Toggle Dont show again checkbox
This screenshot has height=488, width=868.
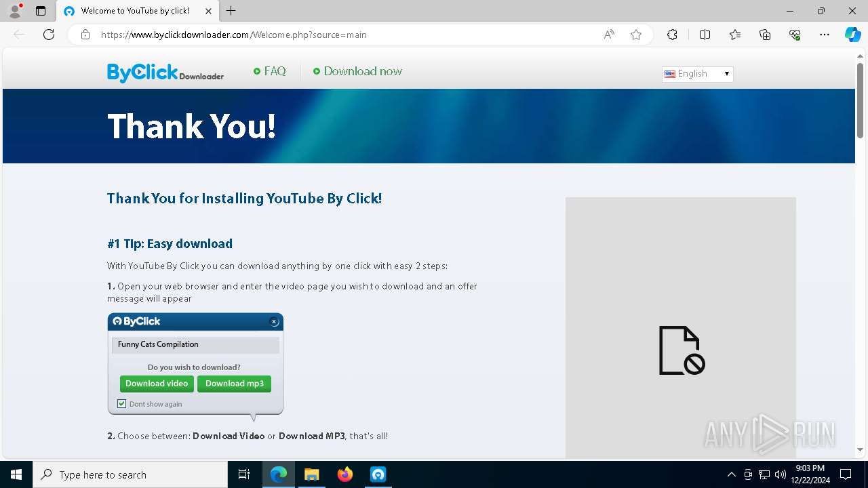(122, 404)
